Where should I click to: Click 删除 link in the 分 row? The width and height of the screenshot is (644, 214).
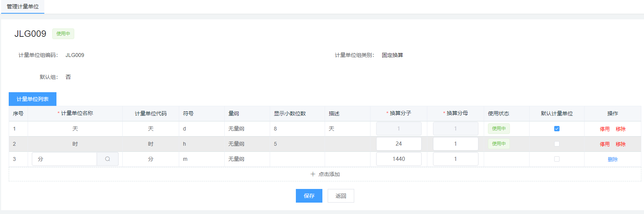tap(613, 159)
